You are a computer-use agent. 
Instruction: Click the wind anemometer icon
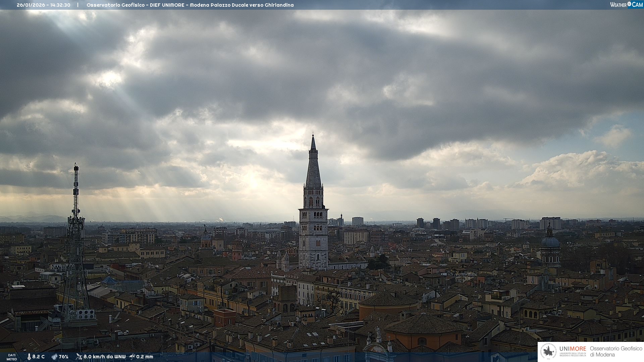point(79,357)
